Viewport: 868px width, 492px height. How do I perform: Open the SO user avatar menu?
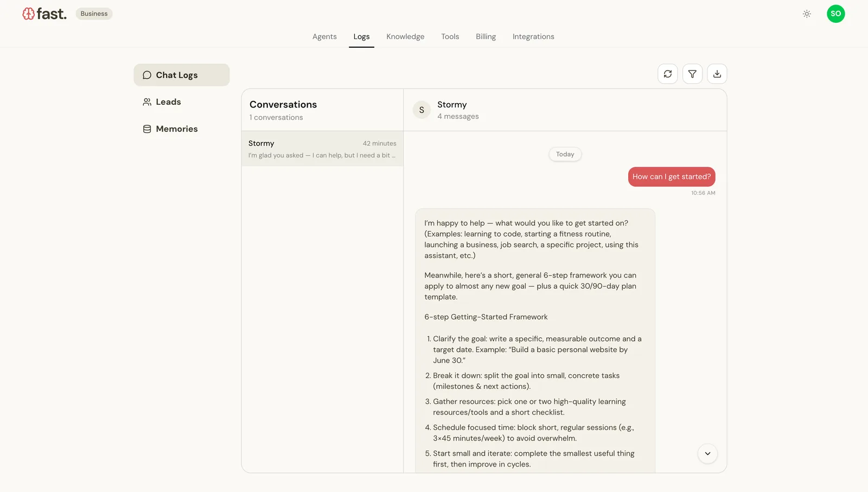(x=835, y=14)
